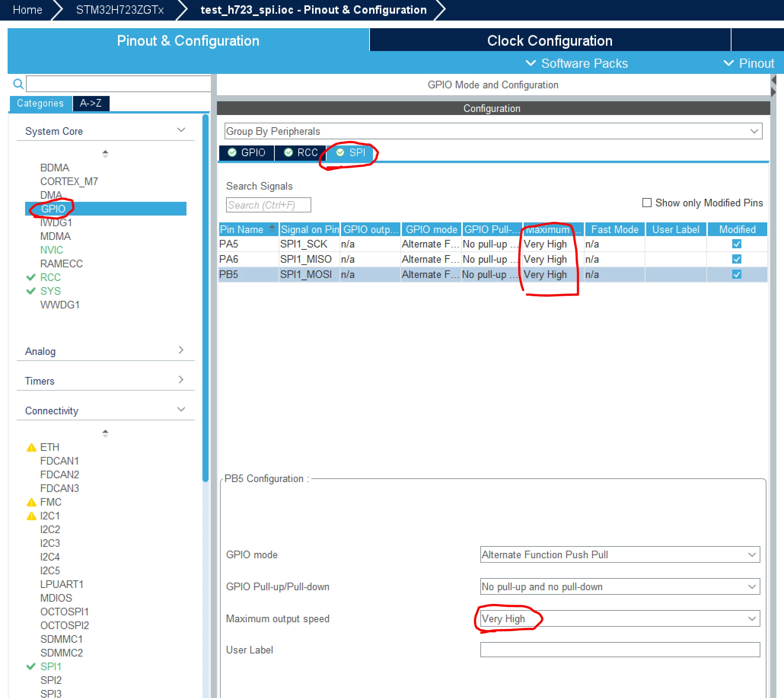Click the Modified column header
This screenshot has width=784, height=698.
click(737, 230)
